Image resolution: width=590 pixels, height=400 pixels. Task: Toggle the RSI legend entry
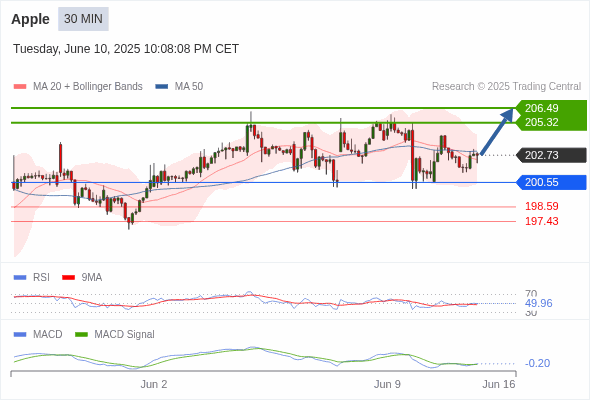[31, 277]
